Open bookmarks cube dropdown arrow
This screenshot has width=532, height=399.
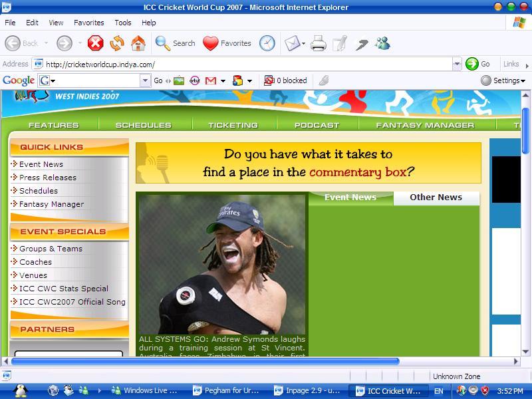(x=249, y=80)
